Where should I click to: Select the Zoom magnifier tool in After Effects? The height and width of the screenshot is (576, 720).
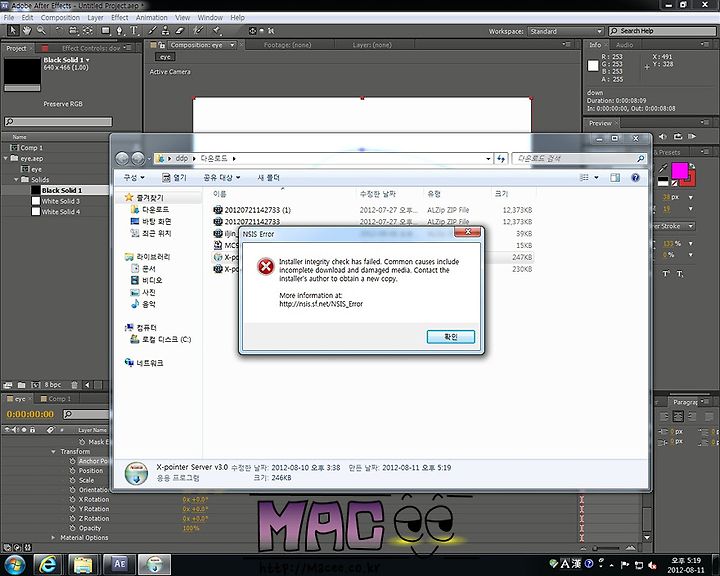(41, 30)
